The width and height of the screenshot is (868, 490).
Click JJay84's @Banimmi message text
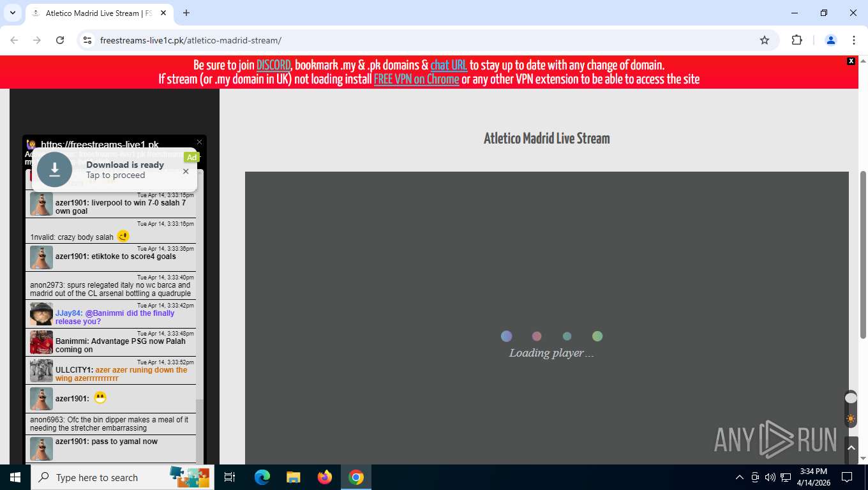click(115, 317)
